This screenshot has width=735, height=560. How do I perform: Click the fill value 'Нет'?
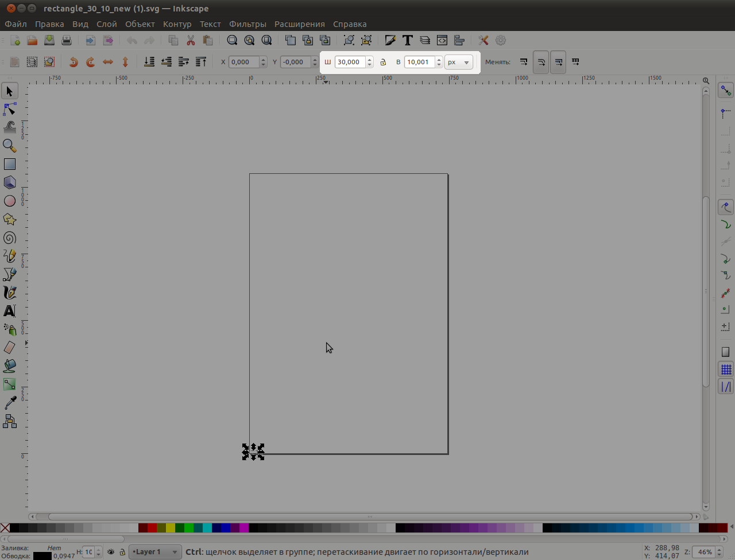55,548
